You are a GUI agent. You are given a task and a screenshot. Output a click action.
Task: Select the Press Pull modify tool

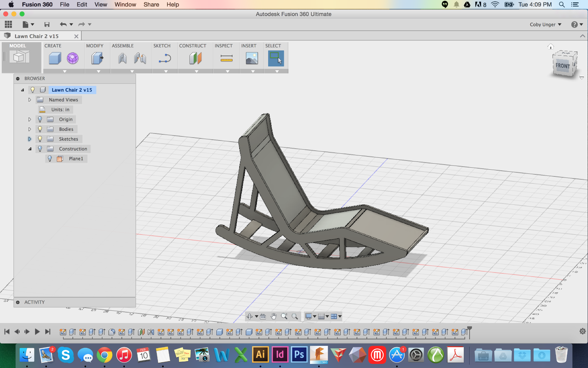point(97,58)
